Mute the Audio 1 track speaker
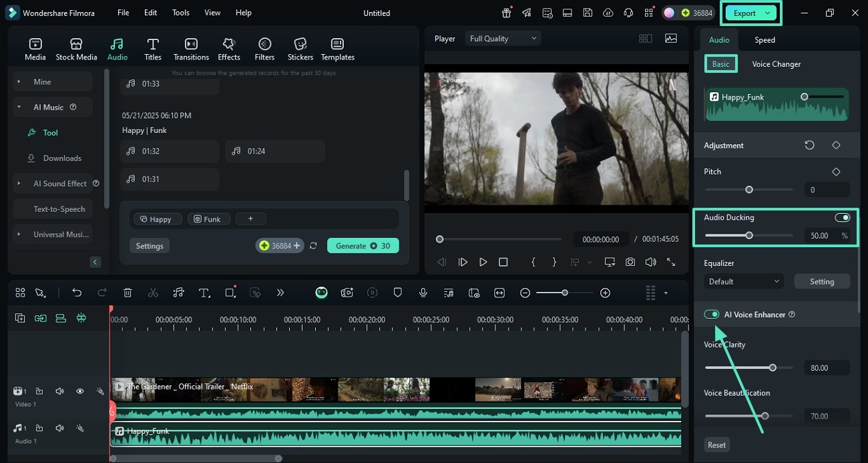 [59, 428]
